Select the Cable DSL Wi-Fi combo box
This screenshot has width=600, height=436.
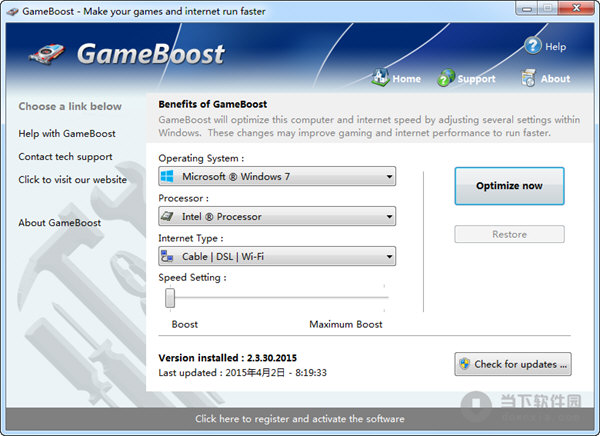pos(277,256)
